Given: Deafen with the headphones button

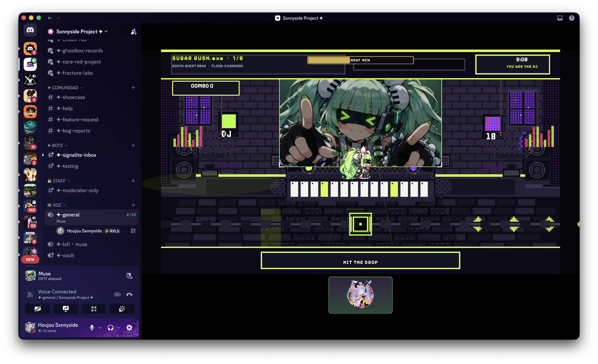Looking at the screenshot, I should pos(111,328).
